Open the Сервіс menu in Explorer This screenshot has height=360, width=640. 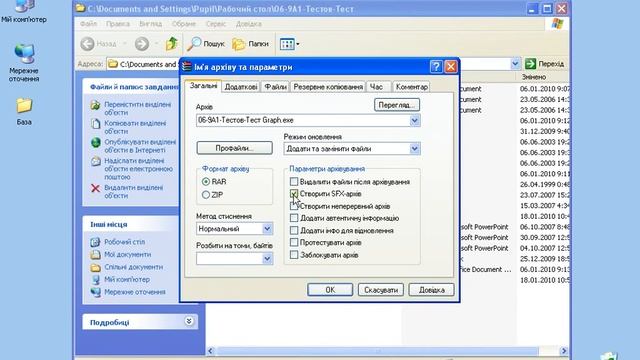(x=216, y=24)
